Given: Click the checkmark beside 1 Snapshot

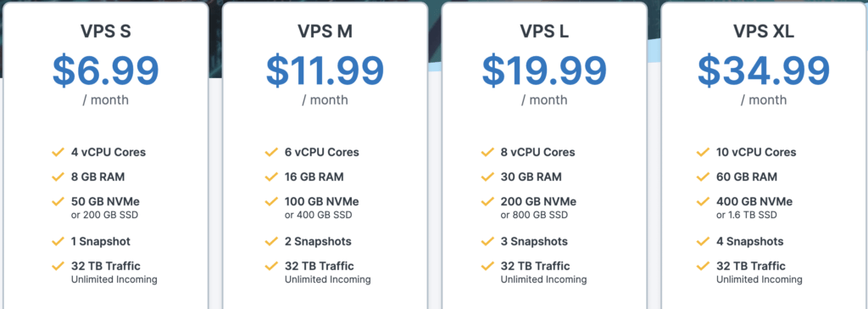Looking at the screenshot, I should 58,241.
